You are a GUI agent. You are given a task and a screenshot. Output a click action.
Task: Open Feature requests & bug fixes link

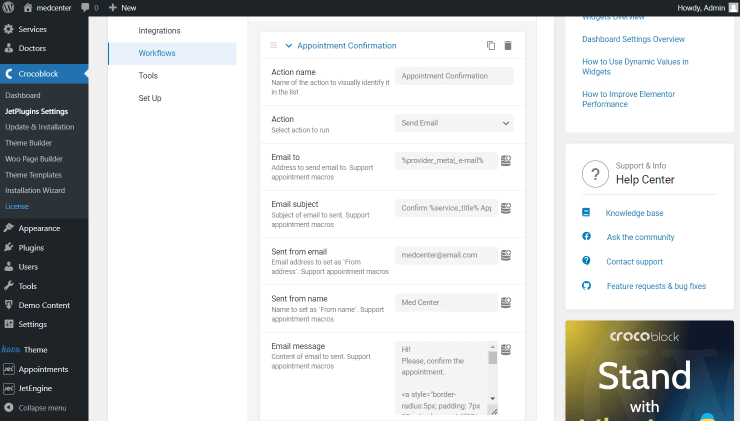[656, 286]
